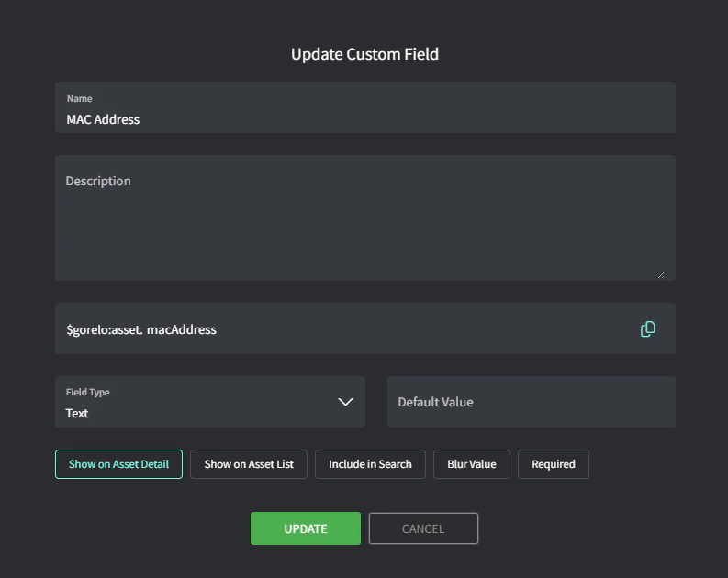This screenshot has height=578, width=728.
Task: Click the green UPDATE button
Action: pos(306,528)
